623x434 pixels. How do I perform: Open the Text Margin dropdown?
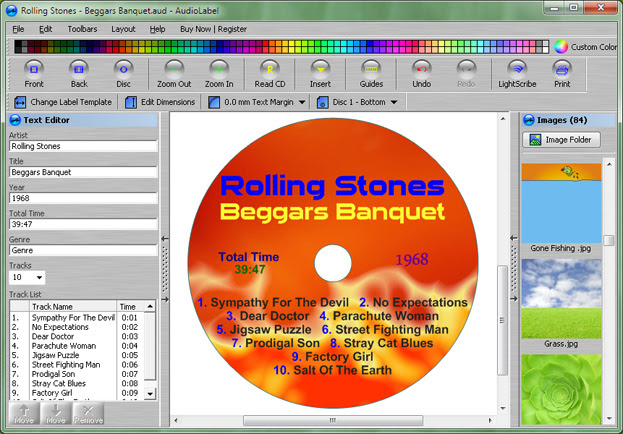[302, 102]
